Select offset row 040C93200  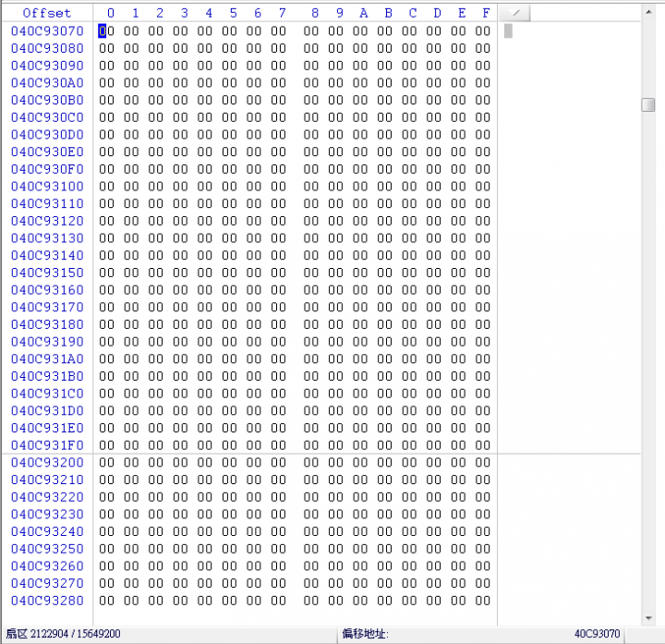coord(47,462)
